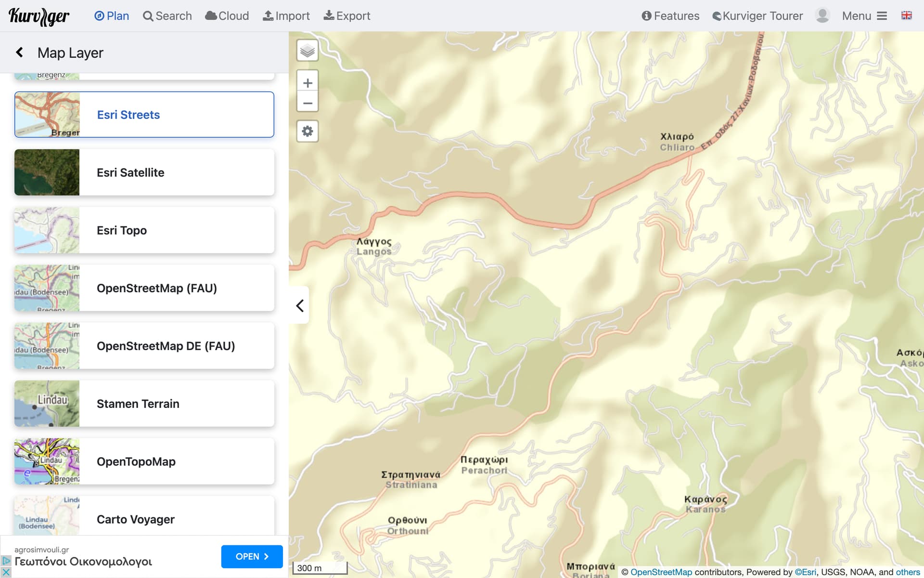
Task: Collapse the sidebar with chevron handle
Action: click(299, 305)
